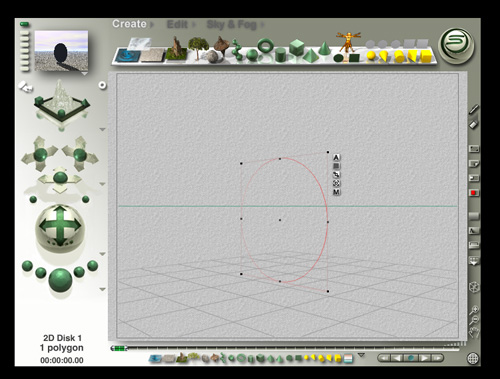Step to next animation frame
The height and width of the screenshot is (379, 500).
(x=424, y=358)
